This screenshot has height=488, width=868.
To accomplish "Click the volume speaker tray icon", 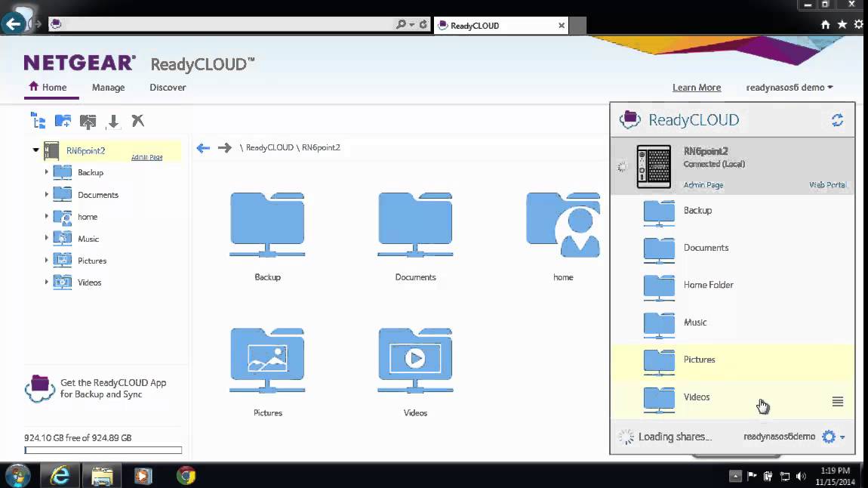I will click(x=801, y=476).
